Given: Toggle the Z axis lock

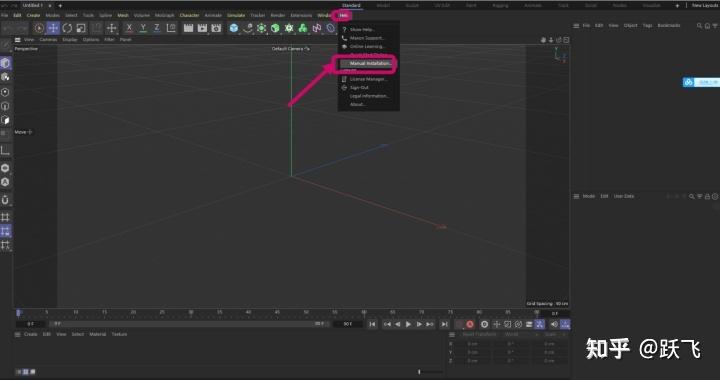Looking at the screenshot, I should coord(157,28).
